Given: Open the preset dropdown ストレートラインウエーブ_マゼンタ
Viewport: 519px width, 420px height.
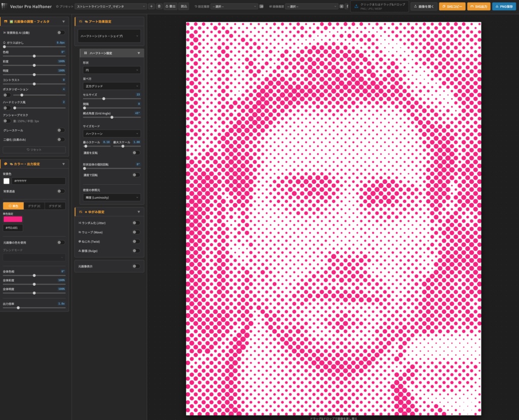Looking at the screenshot, I should coord(111,6).
